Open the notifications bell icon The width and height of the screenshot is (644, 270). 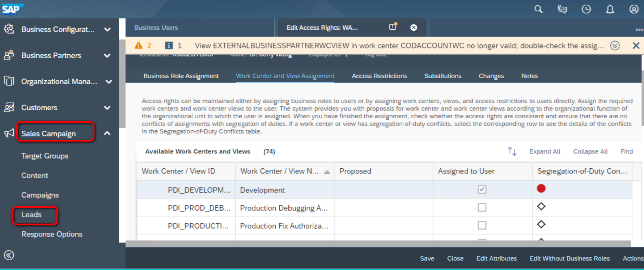pos(610,9)
